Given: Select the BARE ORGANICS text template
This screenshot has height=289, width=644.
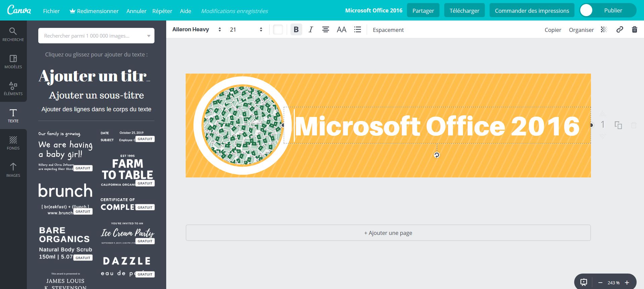Looking at the screenshot, I should click(x=65, y=243).
